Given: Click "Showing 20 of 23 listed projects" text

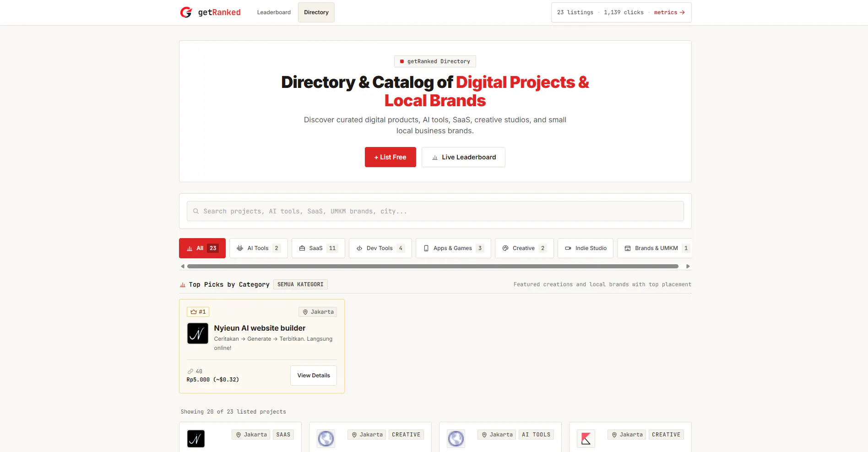Looking at the screenshot, I should coord(233,412).
